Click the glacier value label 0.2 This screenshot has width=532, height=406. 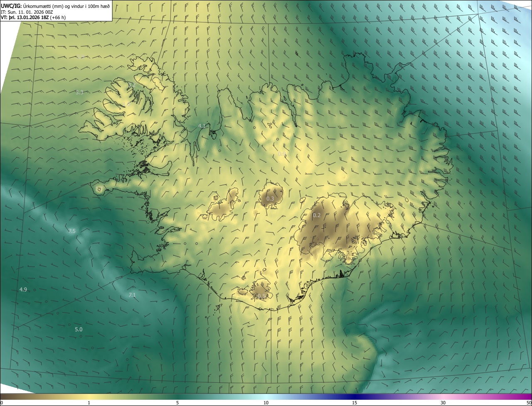(x=317, y=215)
